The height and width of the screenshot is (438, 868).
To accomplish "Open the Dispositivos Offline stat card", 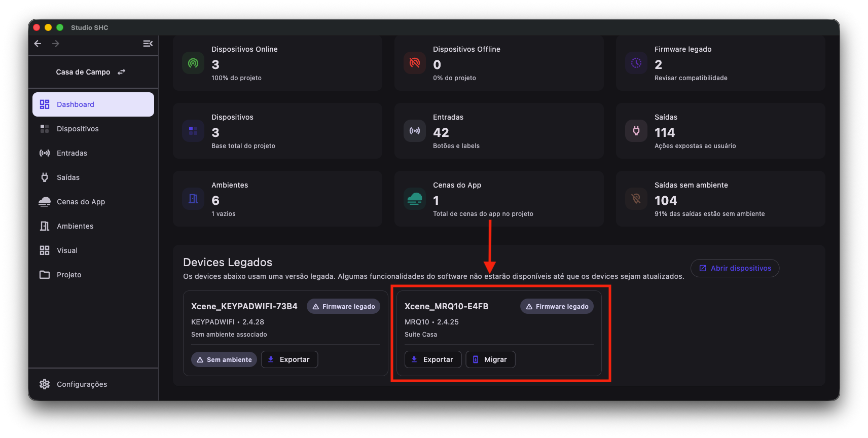I will pyautogui.click(x=499, y=63).
